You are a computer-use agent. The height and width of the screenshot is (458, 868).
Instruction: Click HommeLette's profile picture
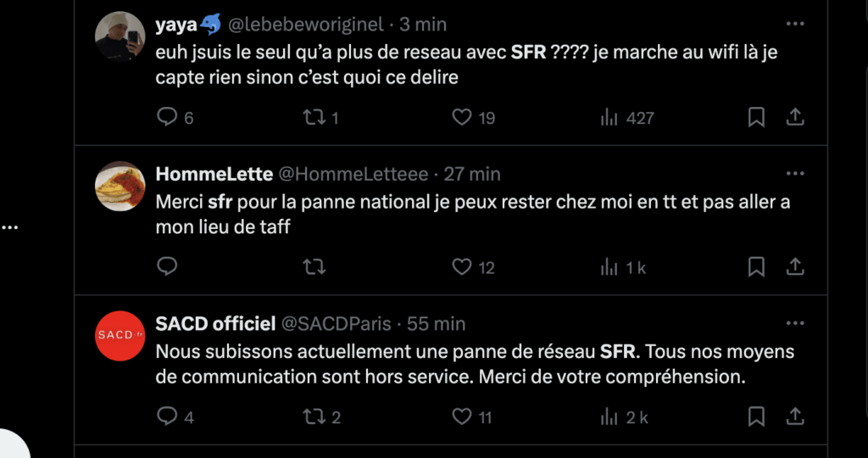120,187
